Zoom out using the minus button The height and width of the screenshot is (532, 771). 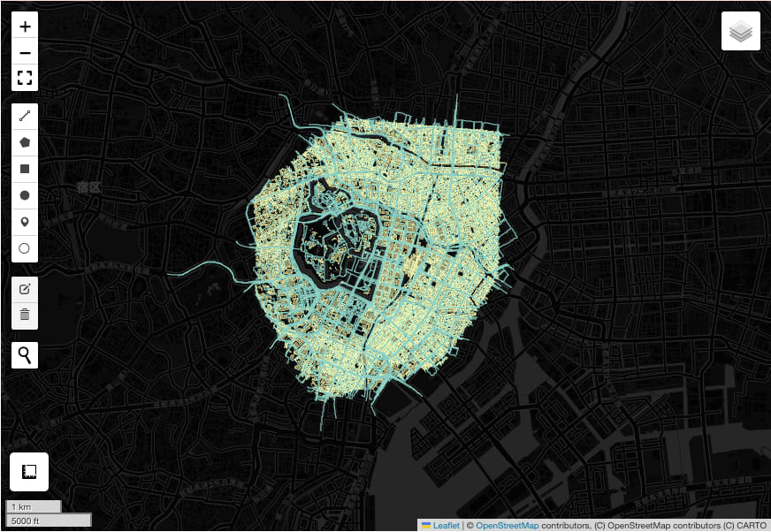click(x=25, y=52)
